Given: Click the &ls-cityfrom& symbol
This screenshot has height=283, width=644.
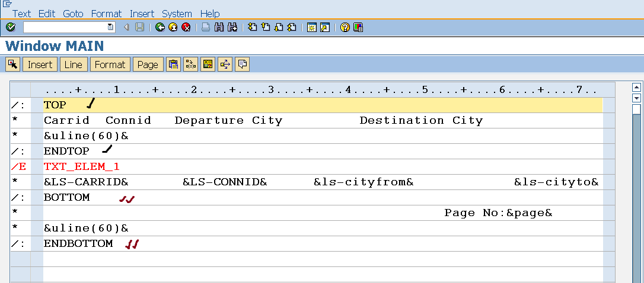Looking at the screenshot, I should pyautogui.click(x=364, y=182).
